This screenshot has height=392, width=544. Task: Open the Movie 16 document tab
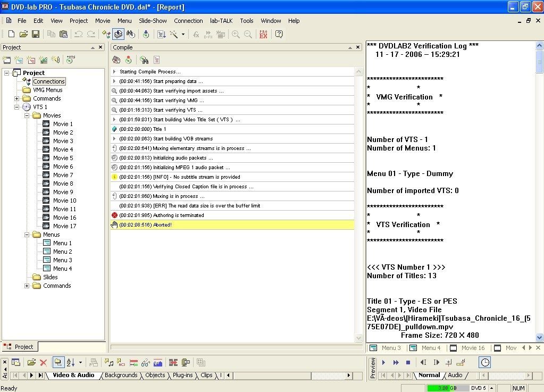click(x=467, y=348)
